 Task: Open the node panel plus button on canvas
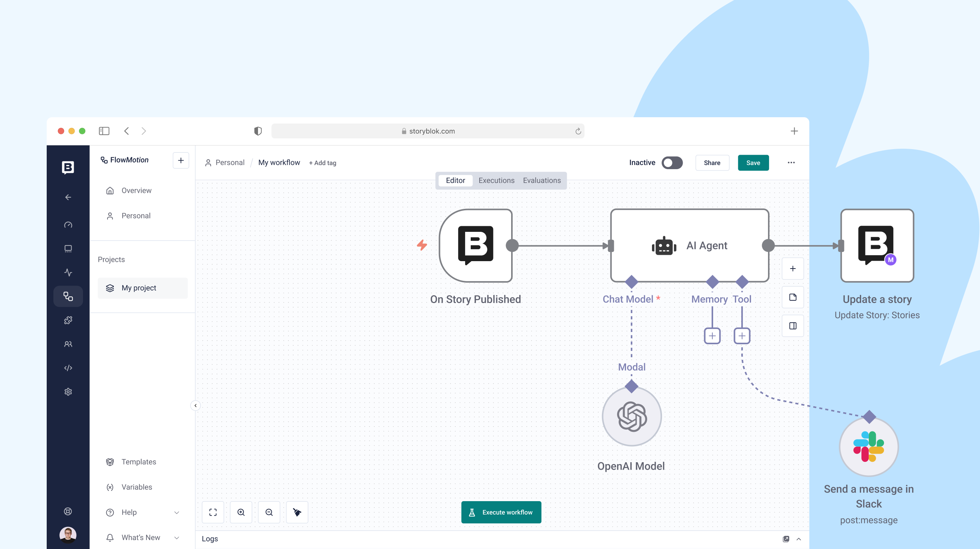793,269
